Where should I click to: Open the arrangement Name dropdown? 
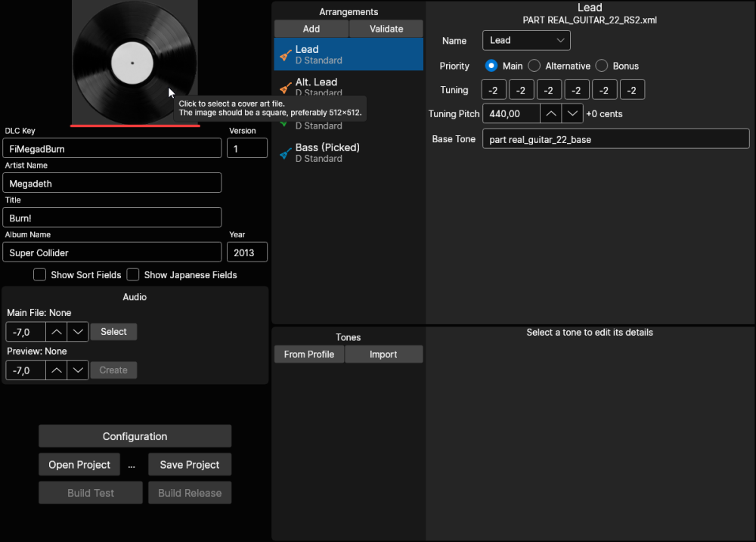click(x=526, y=41)
